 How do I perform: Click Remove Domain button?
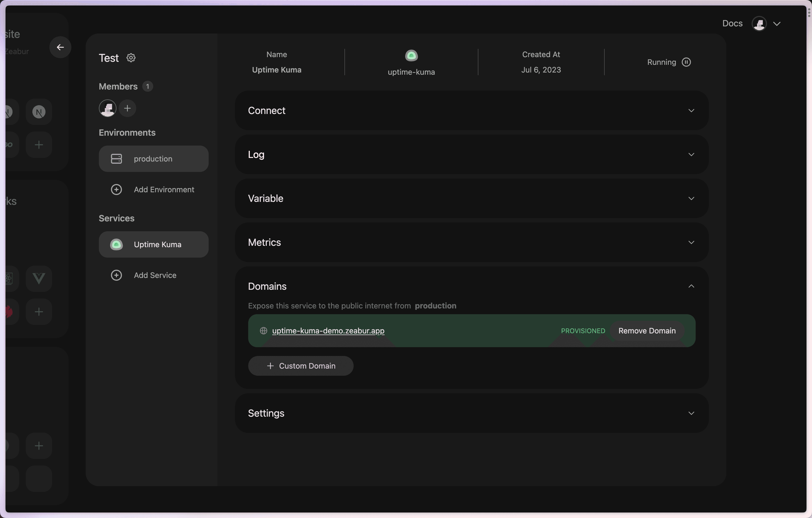tap(647, 331)
